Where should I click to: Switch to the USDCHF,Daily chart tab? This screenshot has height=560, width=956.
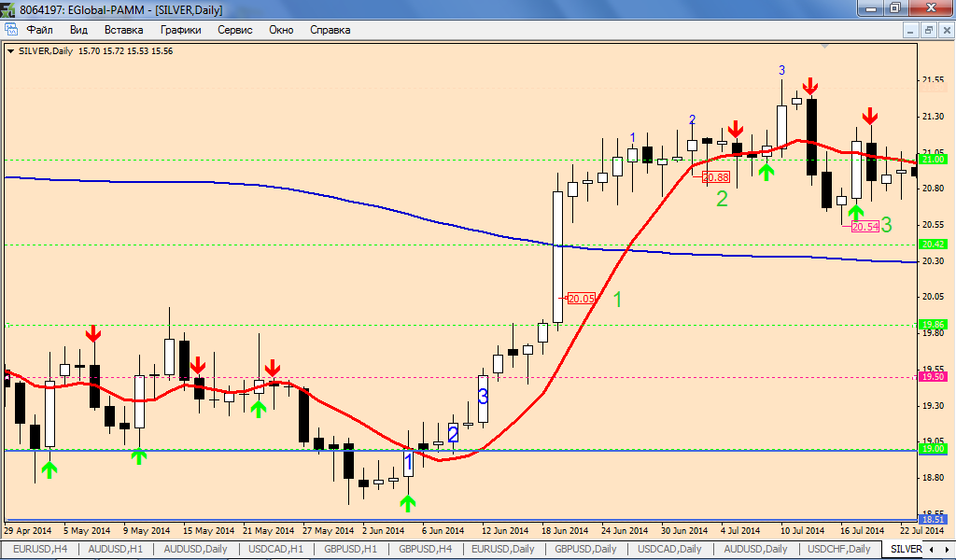coord(839,549)
